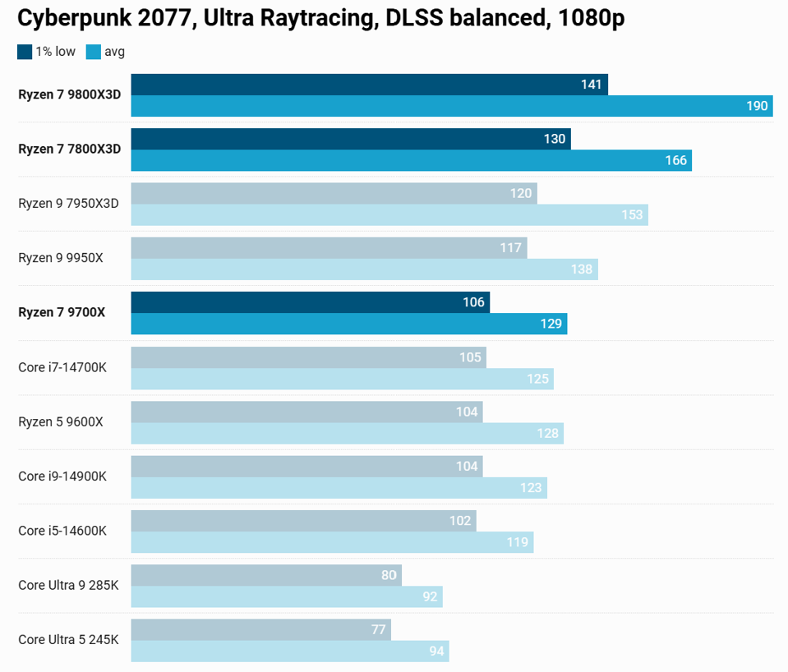Viewport: 788px width, 672px height.
Task: Select the Ryzen 9 7950X3D row label
Action: [x=68, y=203]
